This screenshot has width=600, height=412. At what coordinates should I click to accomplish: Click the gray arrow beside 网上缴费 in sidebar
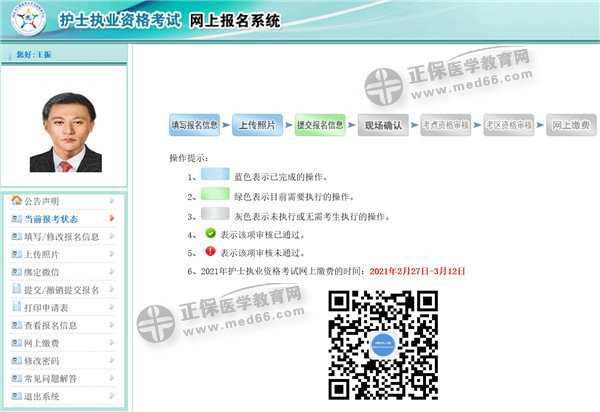pyautogui.click(x=112, y=343)
